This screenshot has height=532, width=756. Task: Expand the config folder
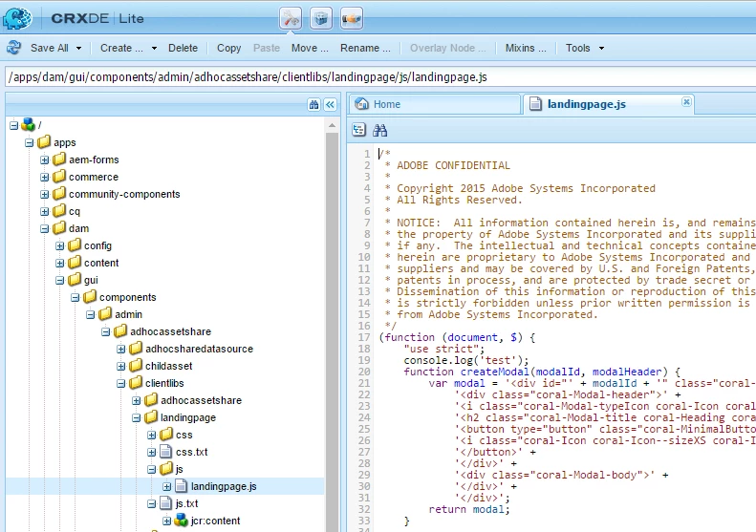point(60,245)
